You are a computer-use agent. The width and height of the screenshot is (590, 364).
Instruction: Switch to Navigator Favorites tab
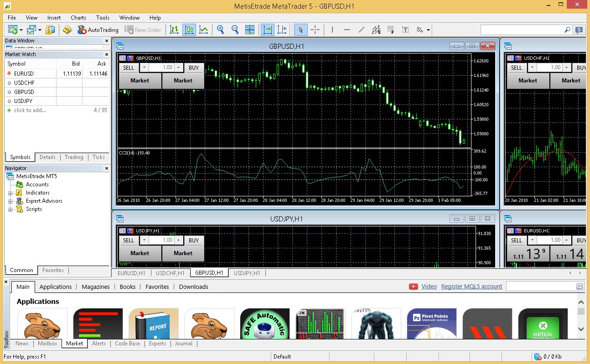53,270
